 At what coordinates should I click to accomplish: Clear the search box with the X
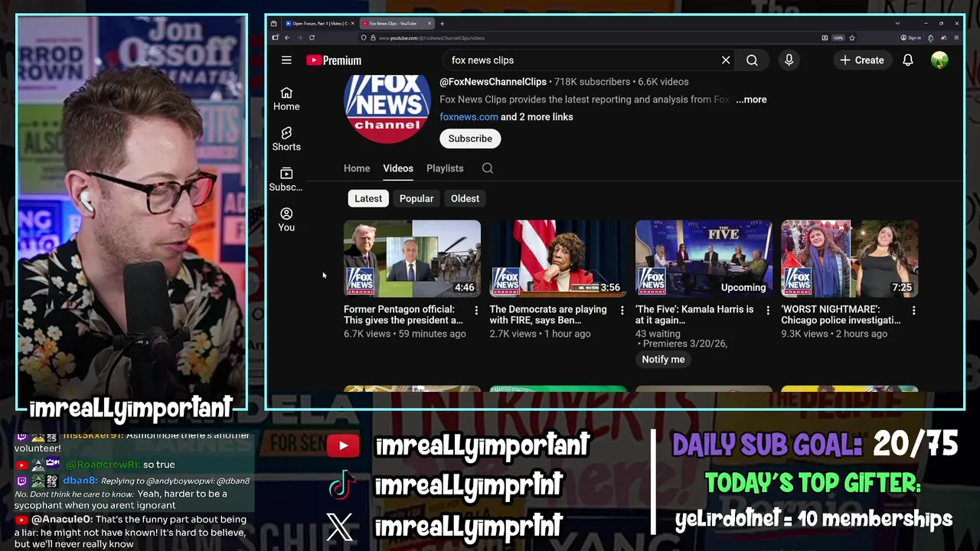click(x=726, y=60)
